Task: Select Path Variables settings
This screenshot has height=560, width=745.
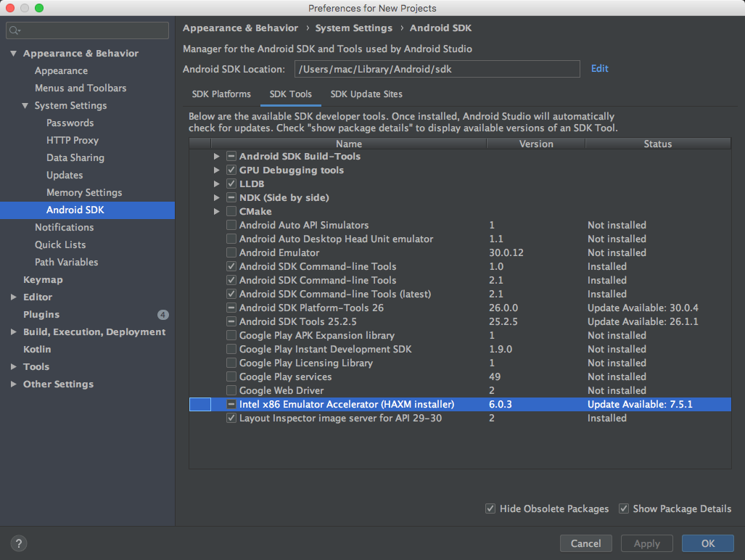Action: [x=67, y=262]
